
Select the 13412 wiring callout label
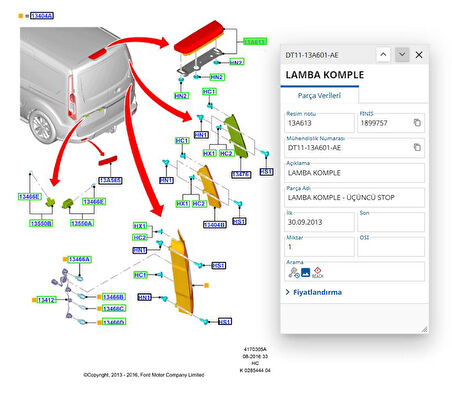coord(47,300)
